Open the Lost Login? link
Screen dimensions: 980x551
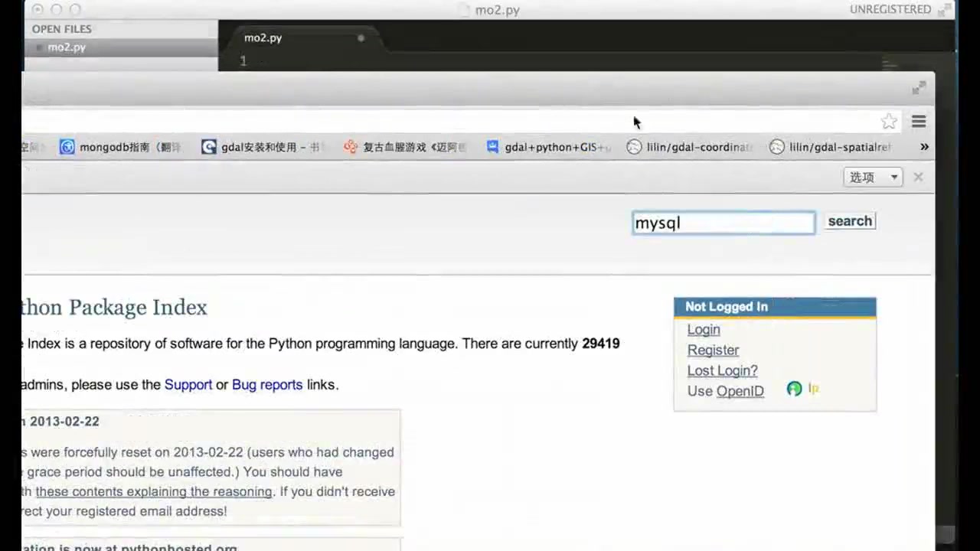click(722, 371)
